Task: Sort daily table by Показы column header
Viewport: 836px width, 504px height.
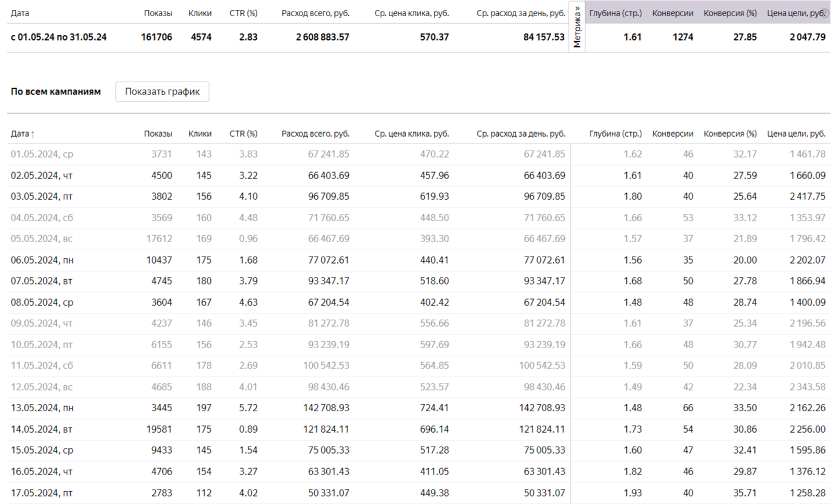Action: point(158,133)
